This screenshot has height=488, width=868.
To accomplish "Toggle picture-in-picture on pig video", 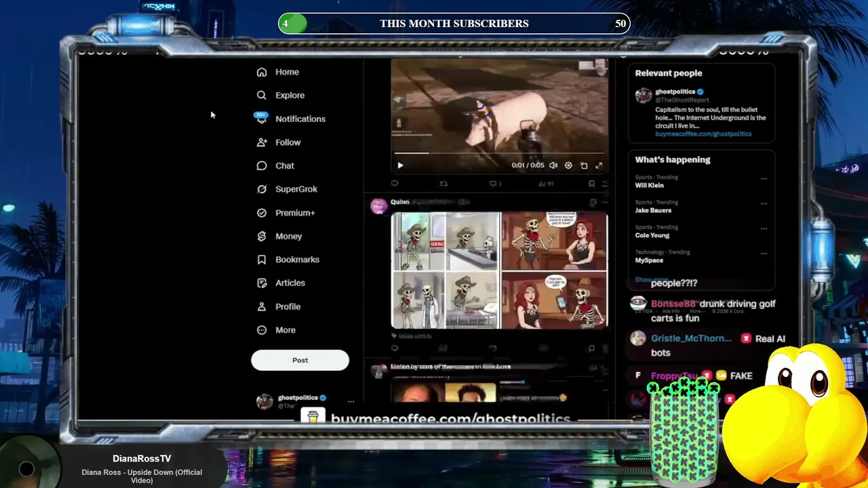I will (x=584, y=165).
